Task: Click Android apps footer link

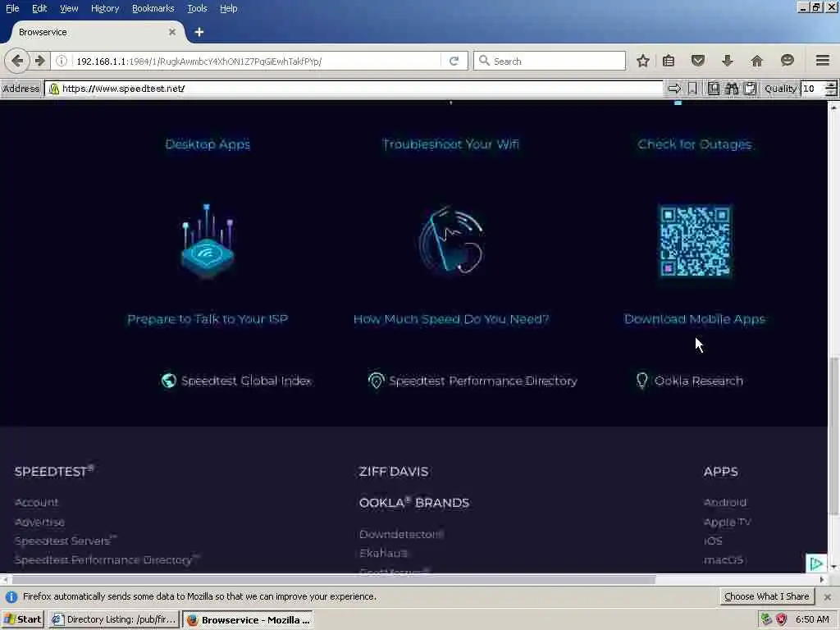Action: (x=725, y=503)
